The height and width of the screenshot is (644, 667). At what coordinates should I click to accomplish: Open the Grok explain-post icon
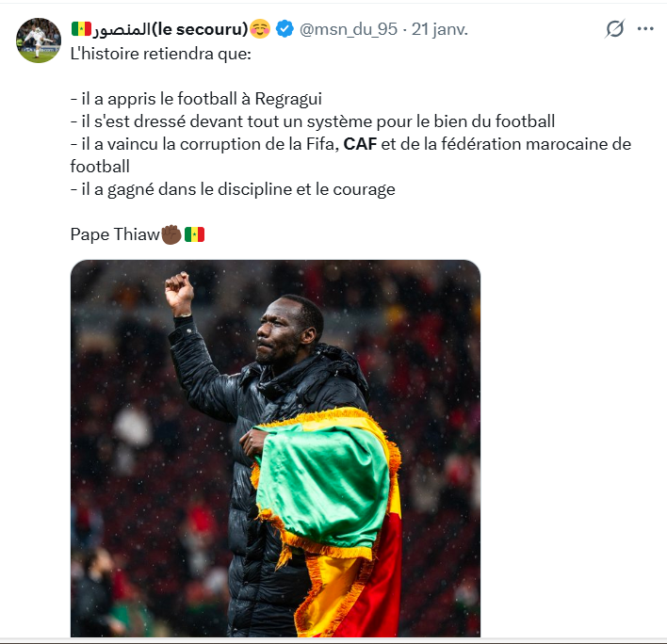click(x=615, y=29)
